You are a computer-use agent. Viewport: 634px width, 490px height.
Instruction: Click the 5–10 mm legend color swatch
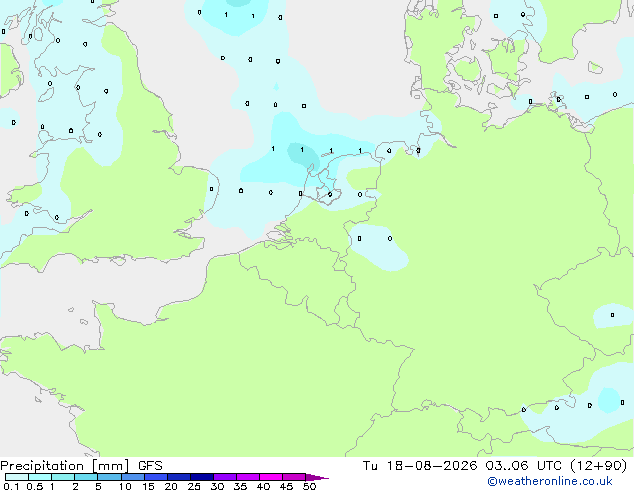coord(110,477)
